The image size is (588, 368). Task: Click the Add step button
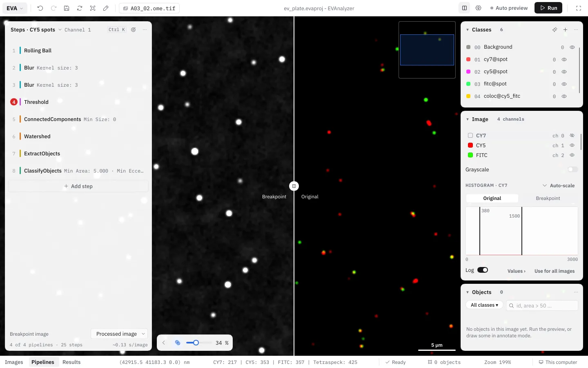coord(78,186)
